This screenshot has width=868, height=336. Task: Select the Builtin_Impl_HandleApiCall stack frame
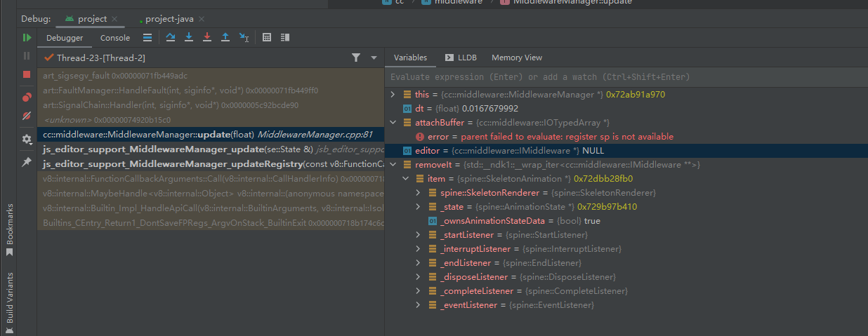(211, 208)
